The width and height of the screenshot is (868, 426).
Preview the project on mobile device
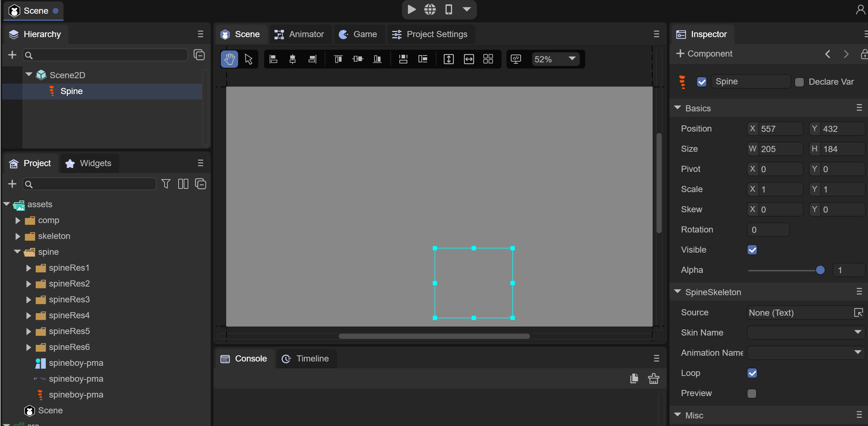pyautogui.click(x=448, y=10)
